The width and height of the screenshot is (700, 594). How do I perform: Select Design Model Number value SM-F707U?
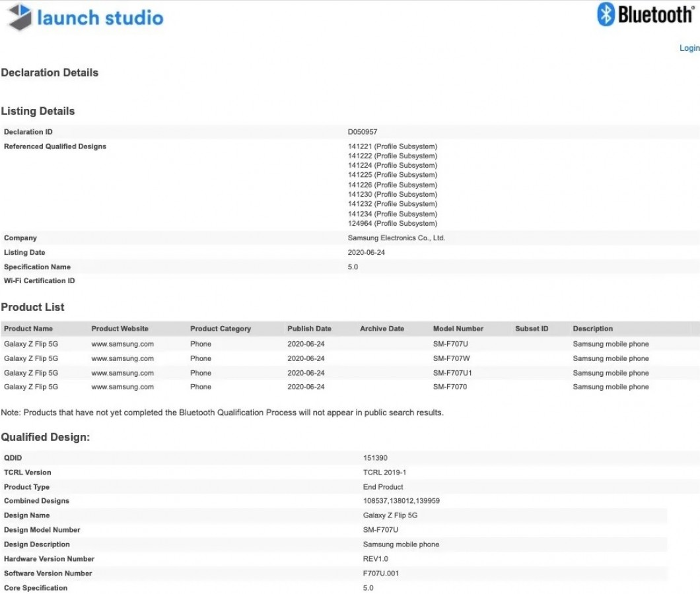coord(380,530)
